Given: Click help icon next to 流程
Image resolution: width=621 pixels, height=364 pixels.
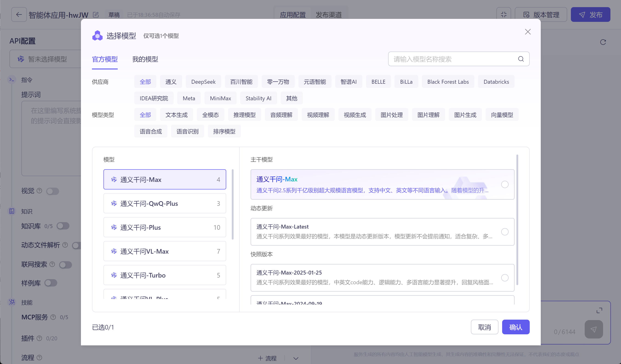Looking at the screenshot, I should (39, 357).
